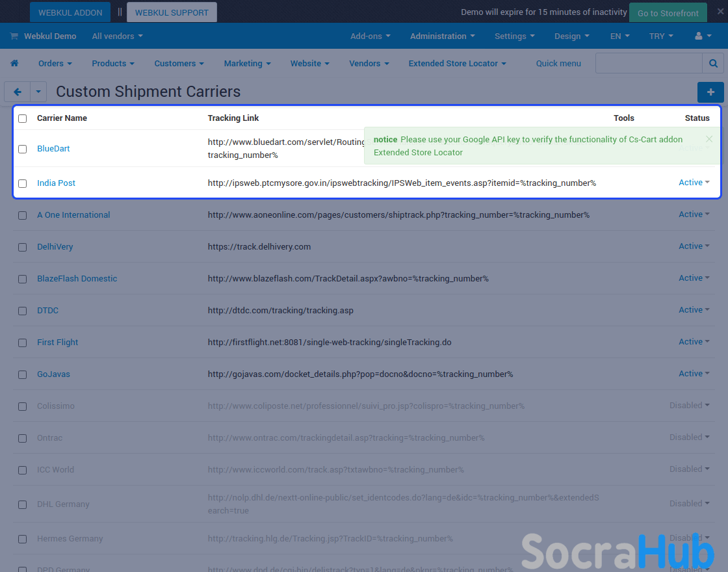Open the DelhiVery carrier link
The height and width of the screenshot is (572, 728).
click(55, 246)
